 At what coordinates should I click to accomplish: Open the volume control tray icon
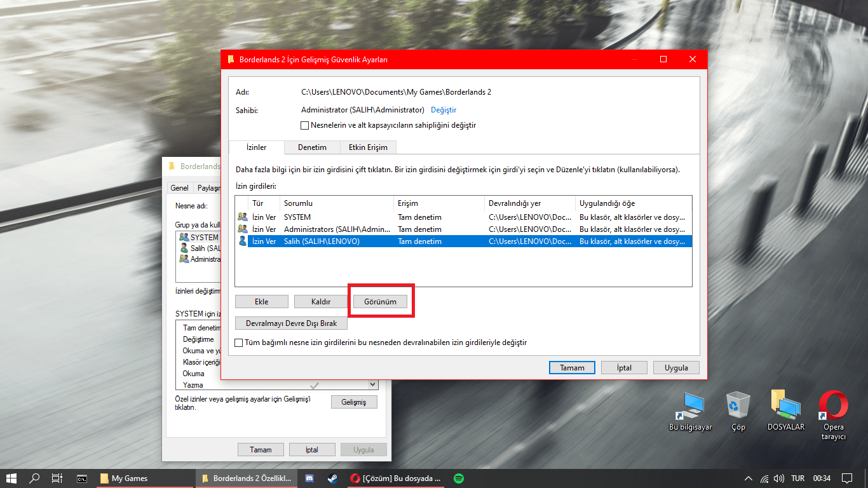[x=780, y=478]
